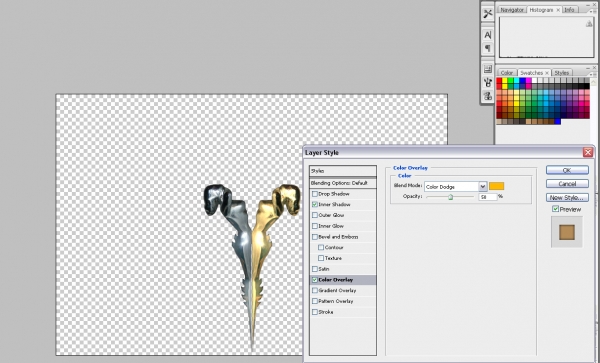The height and width of the screenshot is (363, 600).
Task: Pick the pure red swatch
Action: [x=499, y=80]
